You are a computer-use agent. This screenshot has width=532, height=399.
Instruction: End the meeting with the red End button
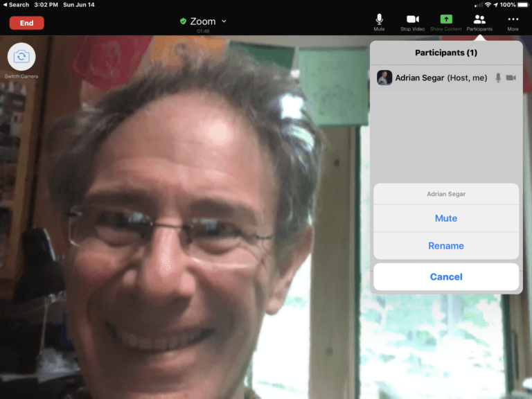(26, 23)
